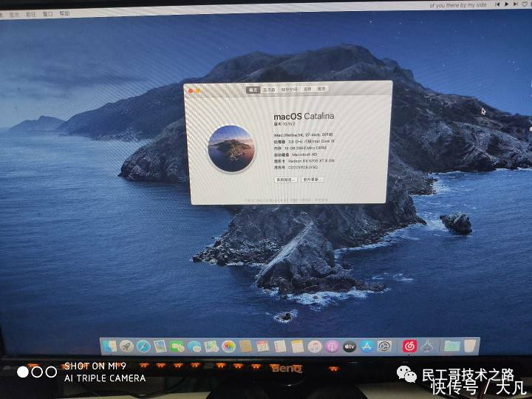Open Downloads folder in dock
This screenshot has height=399, width=532.
point(452,347)
